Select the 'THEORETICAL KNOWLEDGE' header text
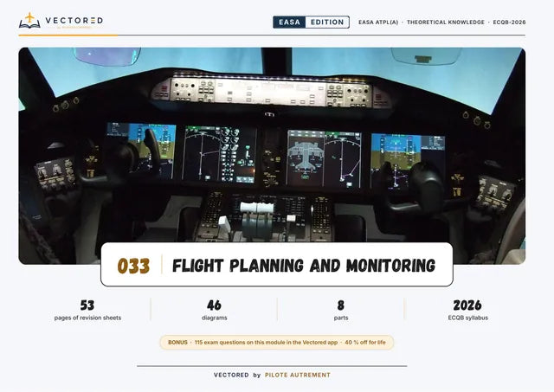 click(x=446, y=22)
